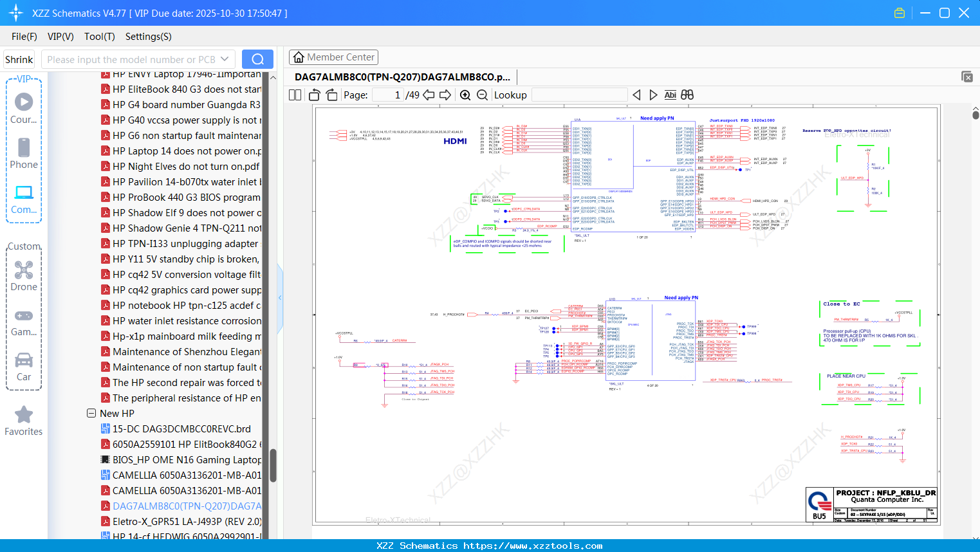Rotate the page counterclockwise

click(315, 95)
